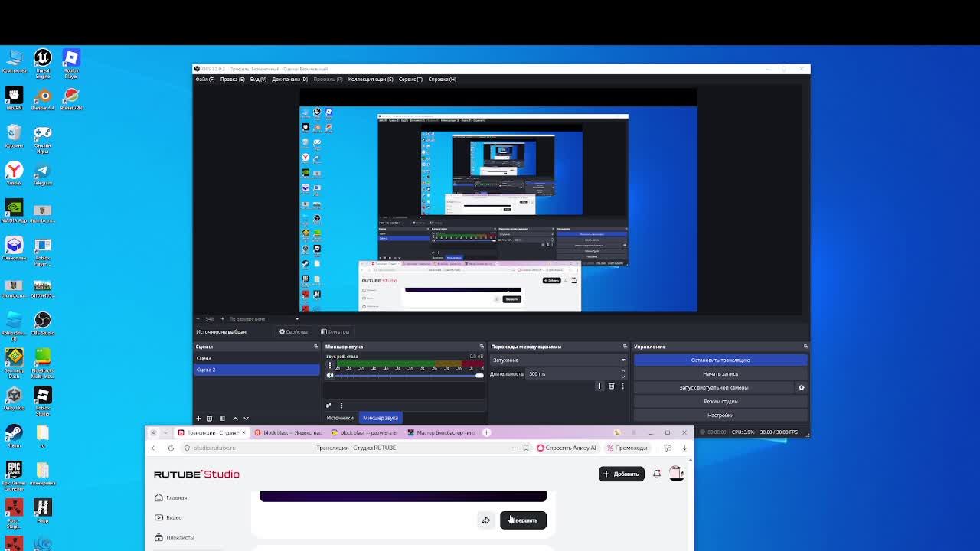Undock the scene transitions panel

point(625,347)
